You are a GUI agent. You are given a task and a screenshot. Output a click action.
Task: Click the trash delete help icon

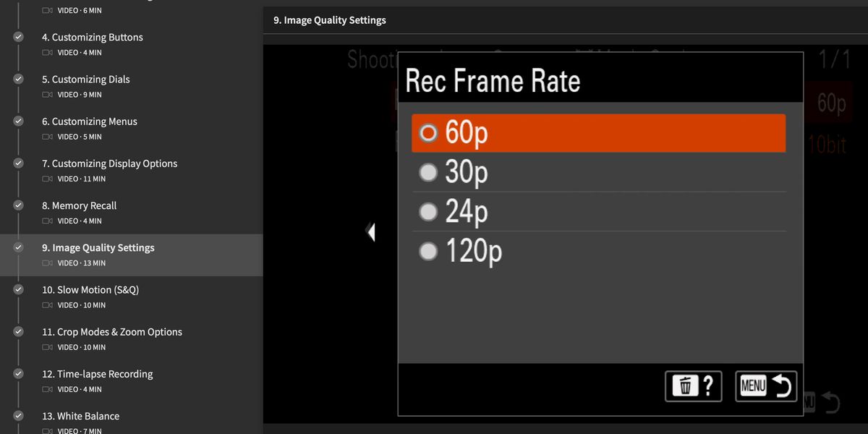point(693,386)
